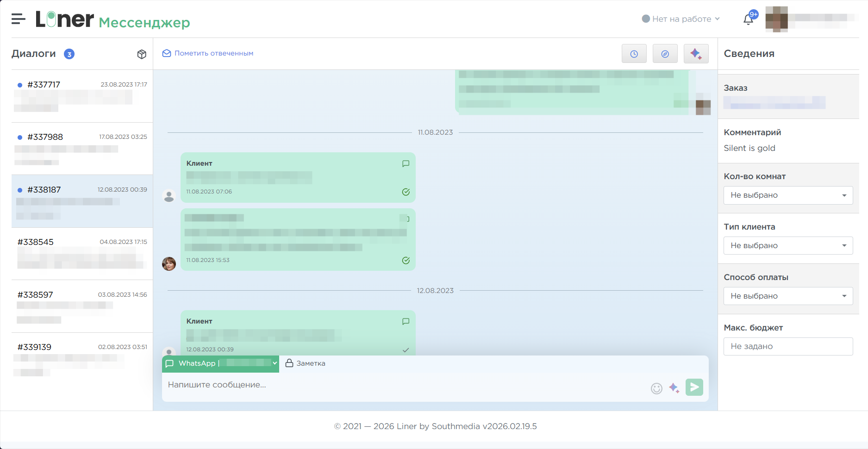The width and height of the screenshot is (868, 449).
Task: Expand the Нет на работе status dropdown
Action: click(681, 19)
